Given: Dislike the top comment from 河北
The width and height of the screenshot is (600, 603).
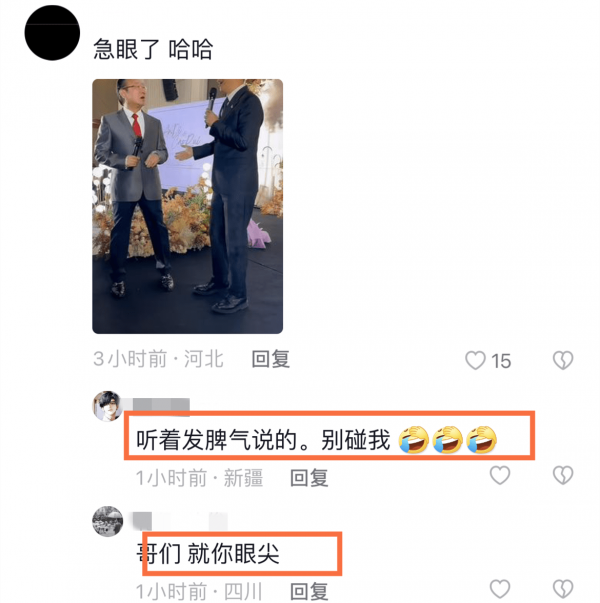Looking at the screenshot, I should click(x=563, y=360).
